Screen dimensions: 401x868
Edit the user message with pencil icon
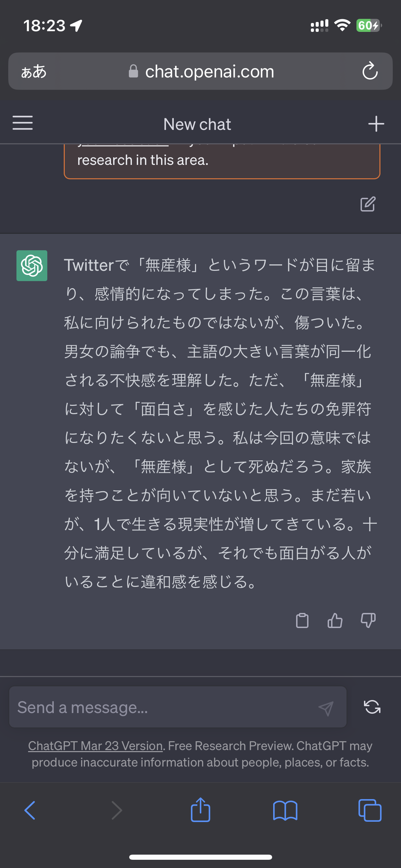[368, 204]
